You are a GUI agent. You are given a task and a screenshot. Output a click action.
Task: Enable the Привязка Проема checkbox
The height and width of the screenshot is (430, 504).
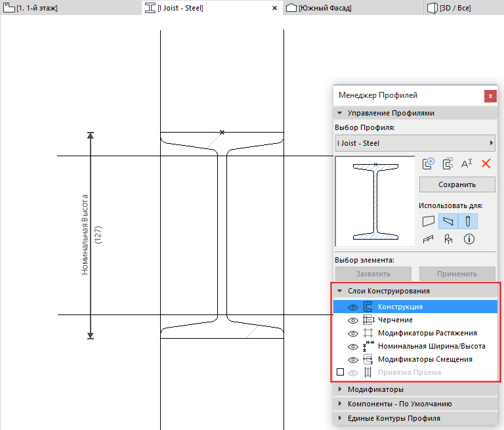(x=340, y=372)
